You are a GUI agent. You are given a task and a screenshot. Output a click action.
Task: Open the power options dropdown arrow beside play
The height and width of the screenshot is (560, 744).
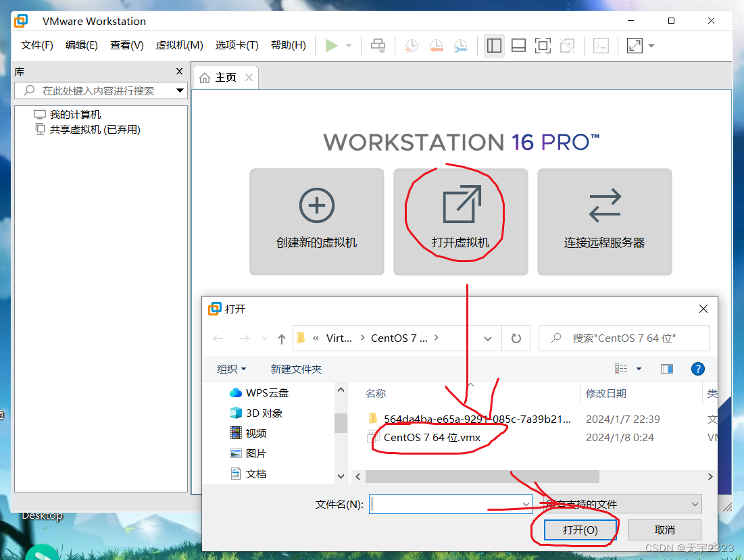pyautogui.click(x=349, y=46)
